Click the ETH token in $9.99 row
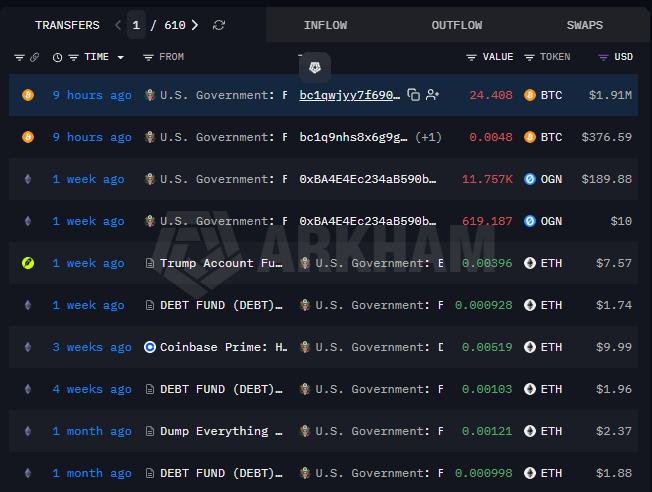Image resolution: width=652 pixels, height=492 pixels. (x=543, y=347)
